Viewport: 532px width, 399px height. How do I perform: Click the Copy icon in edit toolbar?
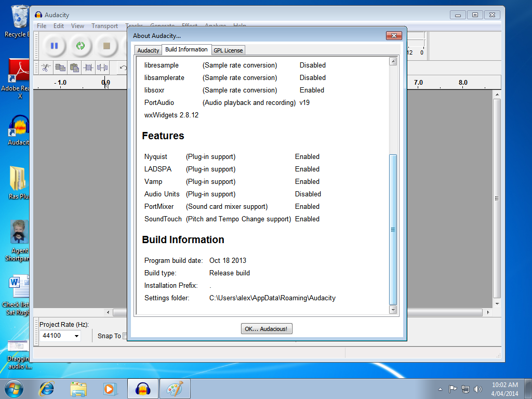coord(60,68)
